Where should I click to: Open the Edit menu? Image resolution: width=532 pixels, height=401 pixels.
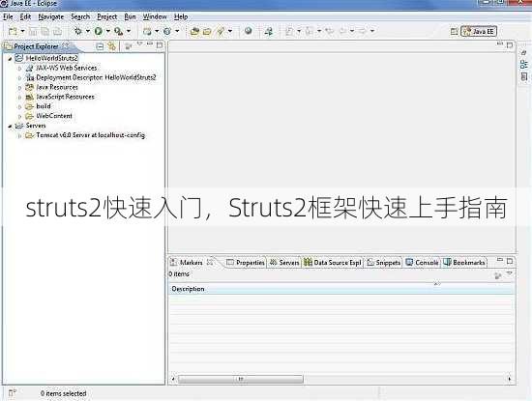(x=25, y=16)
